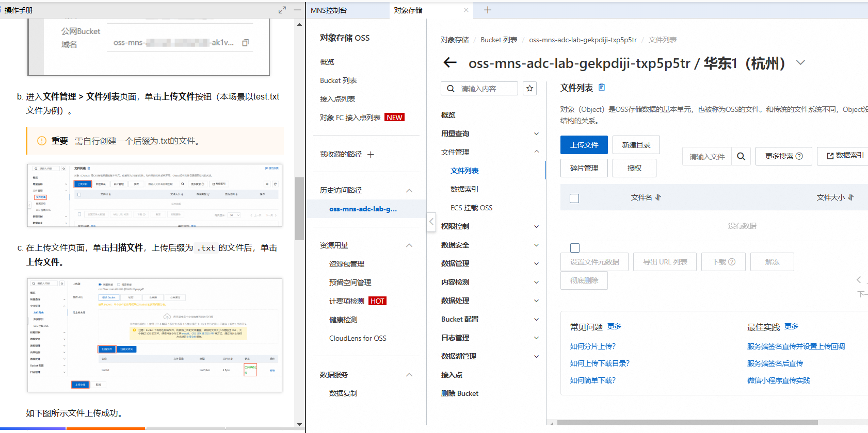Screen dimensions: 868x433
Task: Collapse the side menu with arrow handle
Action: coord(431,222)
